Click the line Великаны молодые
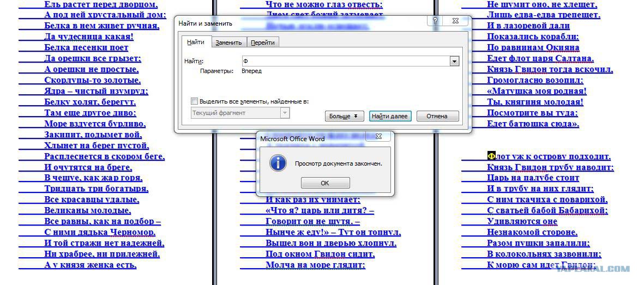 87,211
